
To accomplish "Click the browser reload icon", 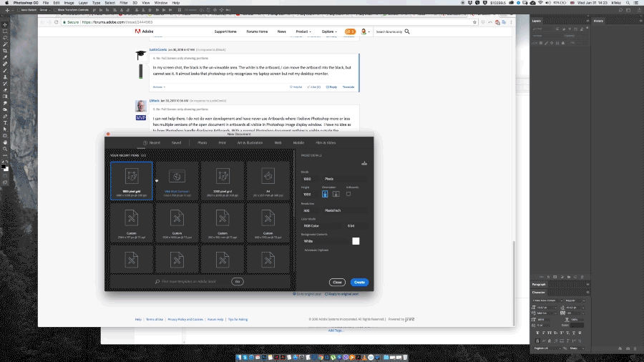I will point(57,22).
